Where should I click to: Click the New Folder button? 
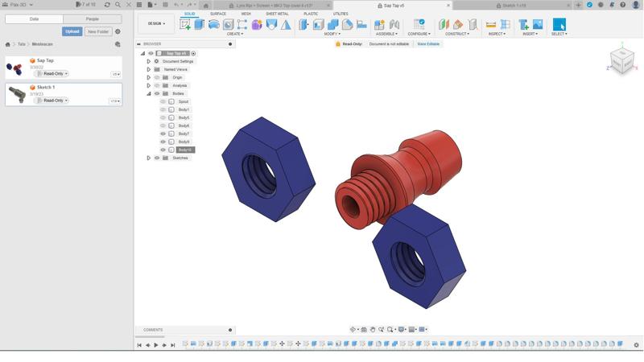click(98, 31)
